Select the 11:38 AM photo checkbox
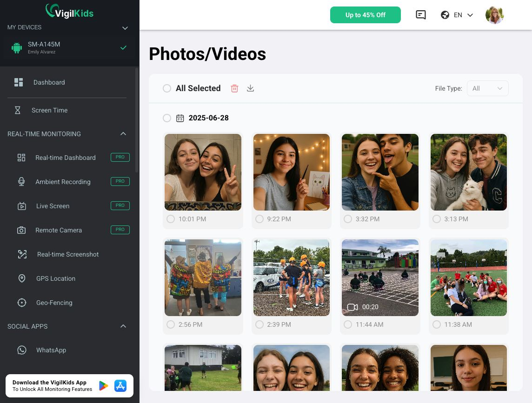The height and width of the screenshot is (403, 532). (437, 324)
